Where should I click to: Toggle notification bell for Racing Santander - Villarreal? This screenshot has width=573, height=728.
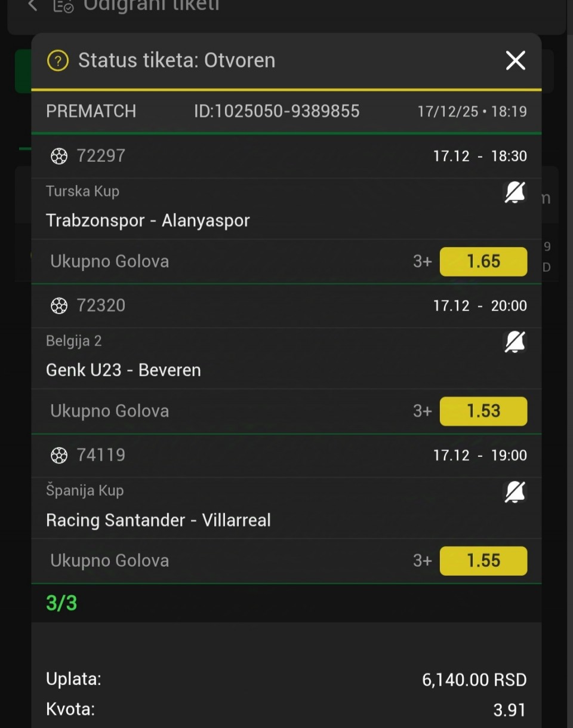coord(515,492)
